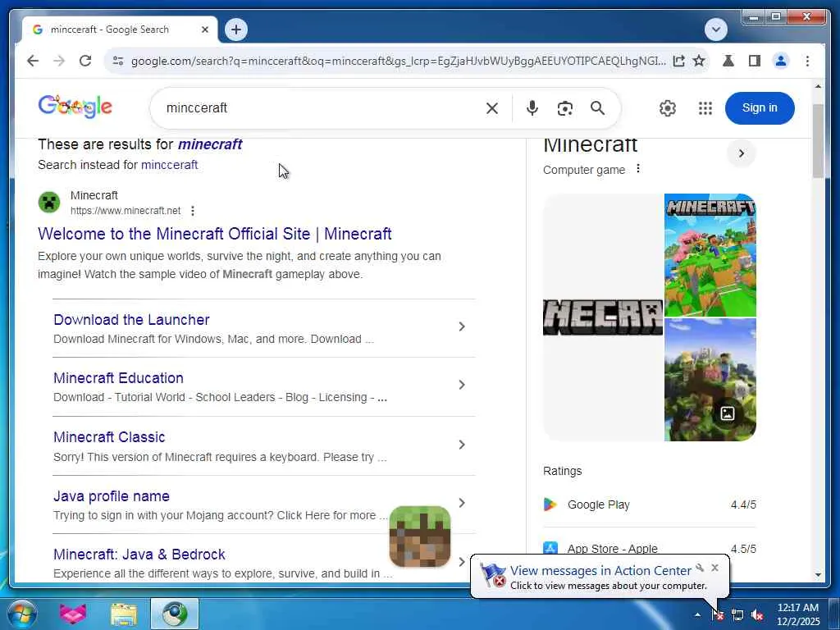Open the bottom Minecraft characters image
This screenshot has height=630, width=840.
coord(710,380)
